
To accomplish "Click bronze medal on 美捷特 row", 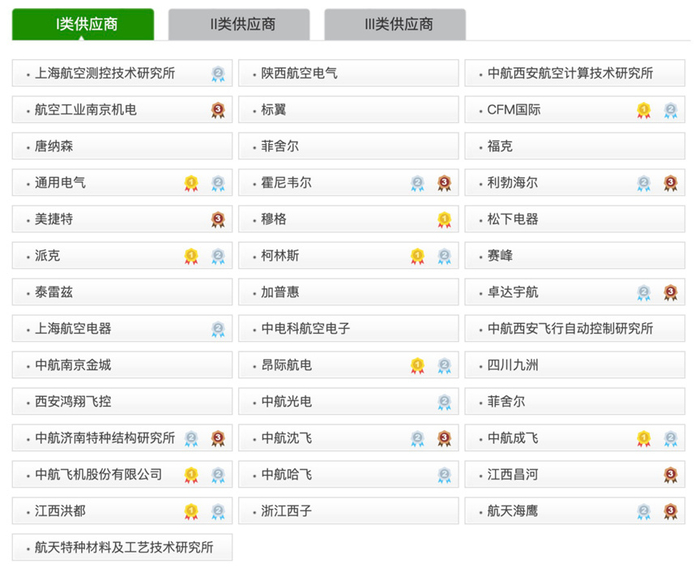I will click(217, 219).
